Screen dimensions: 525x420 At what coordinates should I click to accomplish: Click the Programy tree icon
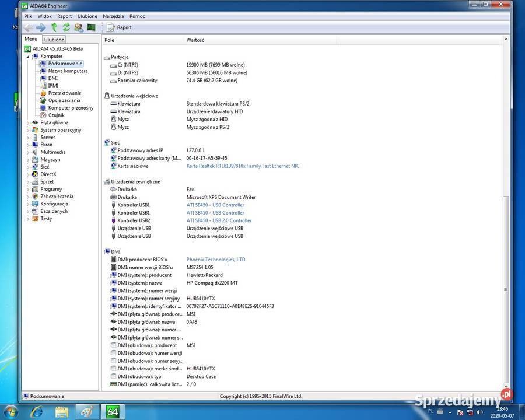point(35,189)
